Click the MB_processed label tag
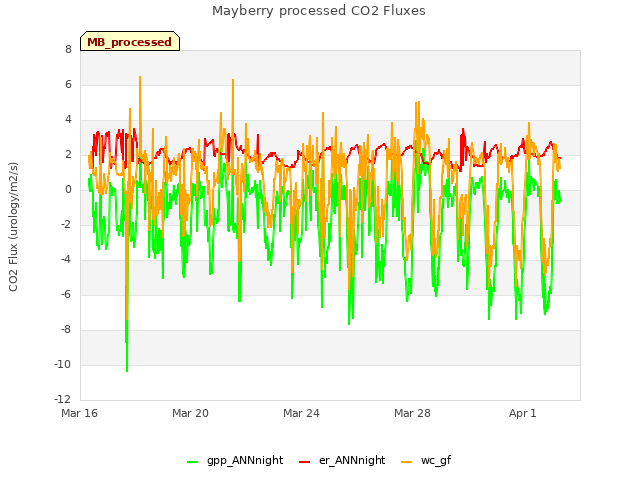The height and width of the screenshot is (480, 640). coord(130,41)
